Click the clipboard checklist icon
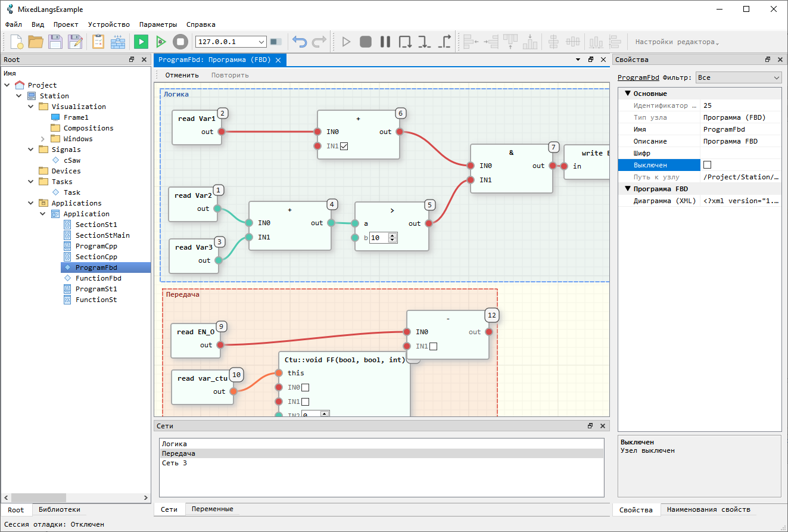The image size is (788, 532). [98, 42]
